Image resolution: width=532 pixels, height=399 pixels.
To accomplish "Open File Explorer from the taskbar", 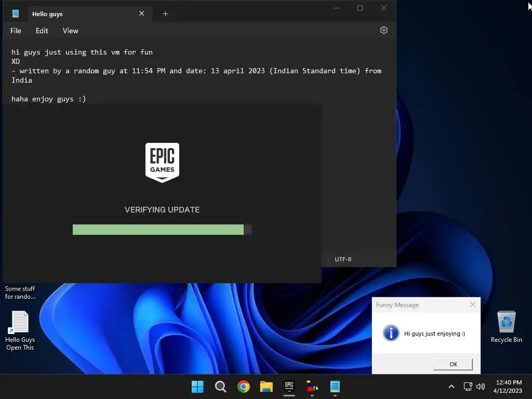I will 267,387.
